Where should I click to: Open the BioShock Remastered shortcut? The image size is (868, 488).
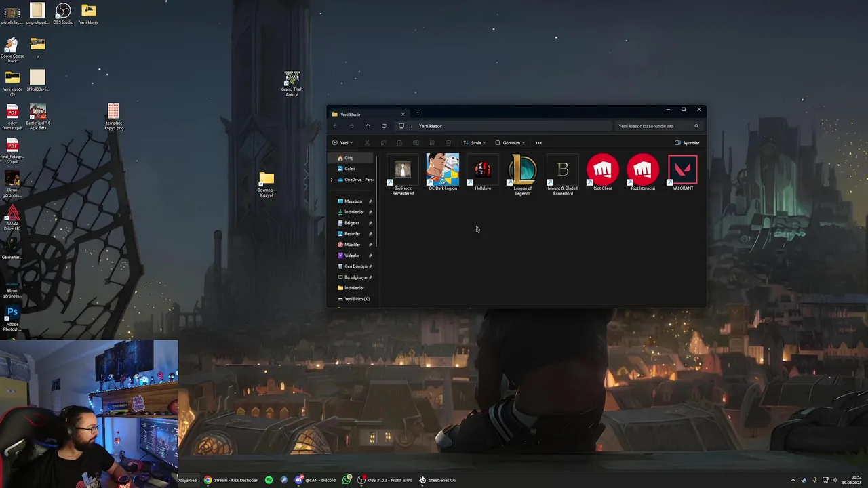(x=403, y=176)
